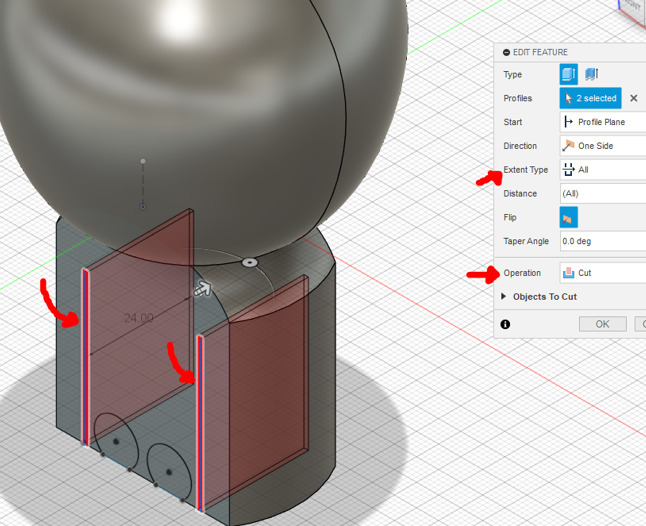Click the 'Operation' label

click(x=522, y=273)
